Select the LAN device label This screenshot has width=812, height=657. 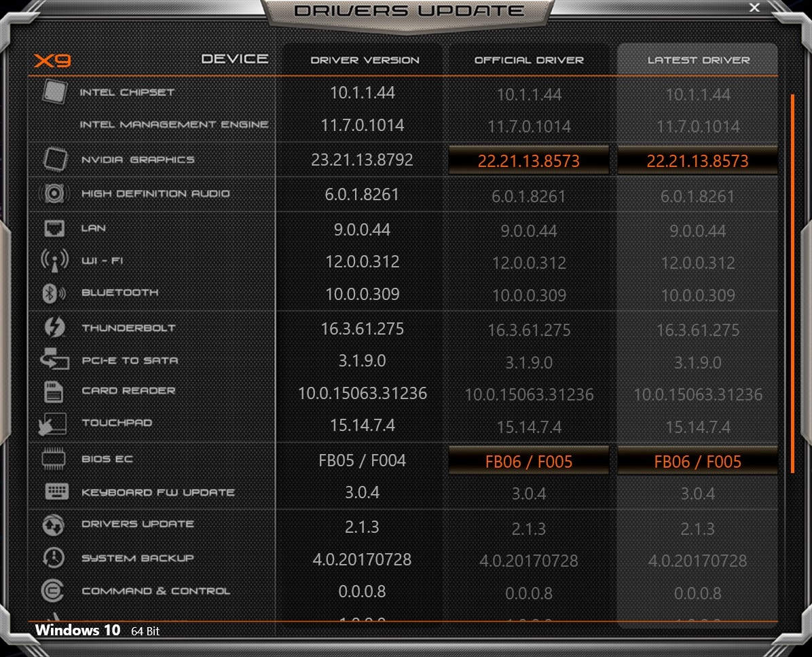94,228
